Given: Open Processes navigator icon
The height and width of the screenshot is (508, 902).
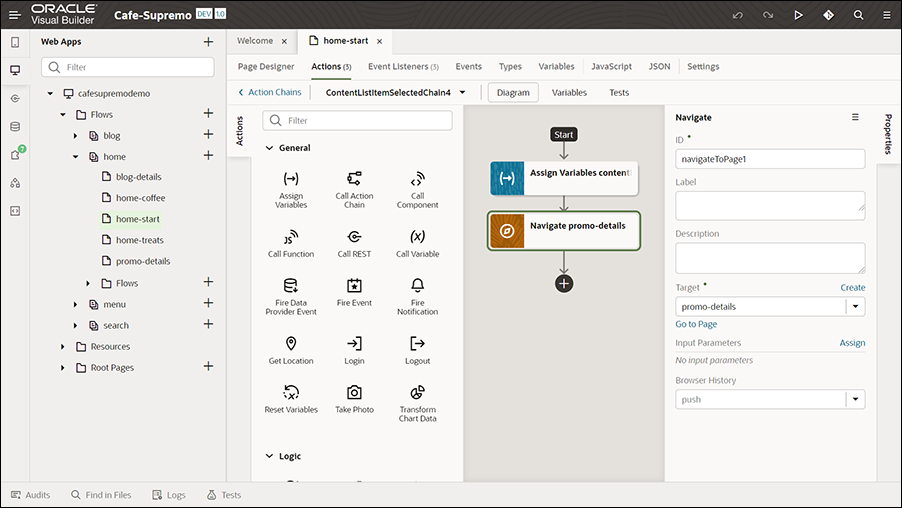Looking at the screenshot, I should 15,183.
